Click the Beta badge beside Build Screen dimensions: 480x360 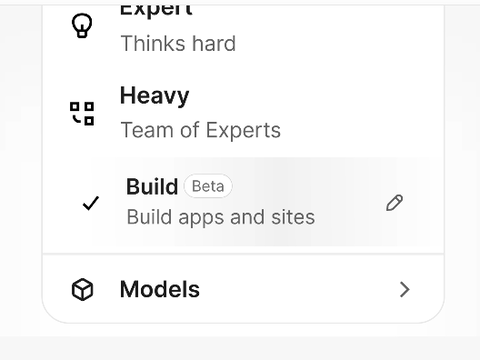[x=208, y=186]
